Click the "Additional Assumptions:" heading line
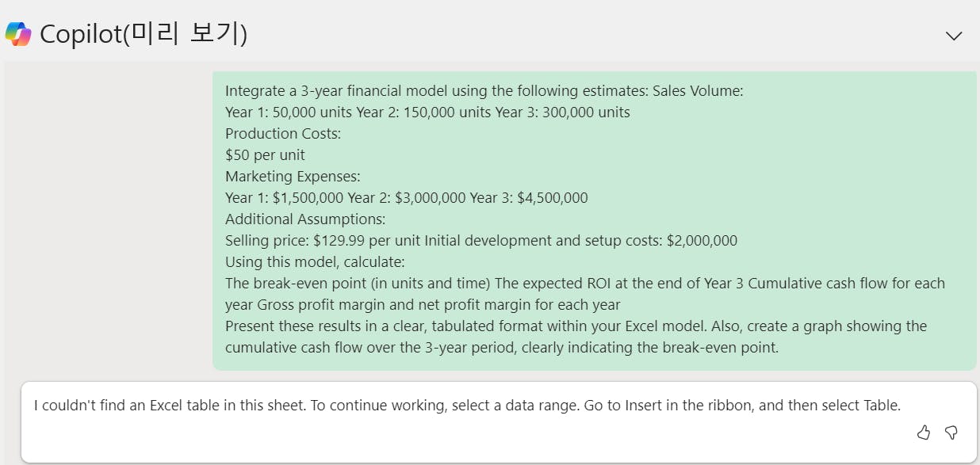The height and width of the screenshot is (465, 980). coord(305,219)
